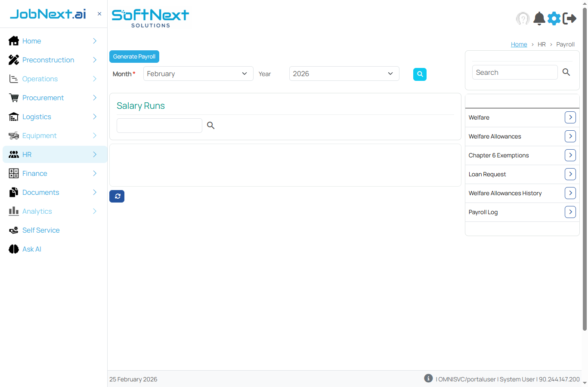Open the notifications bell
Image resolution: width=588 pixels, height=387 pixels.
539,18
